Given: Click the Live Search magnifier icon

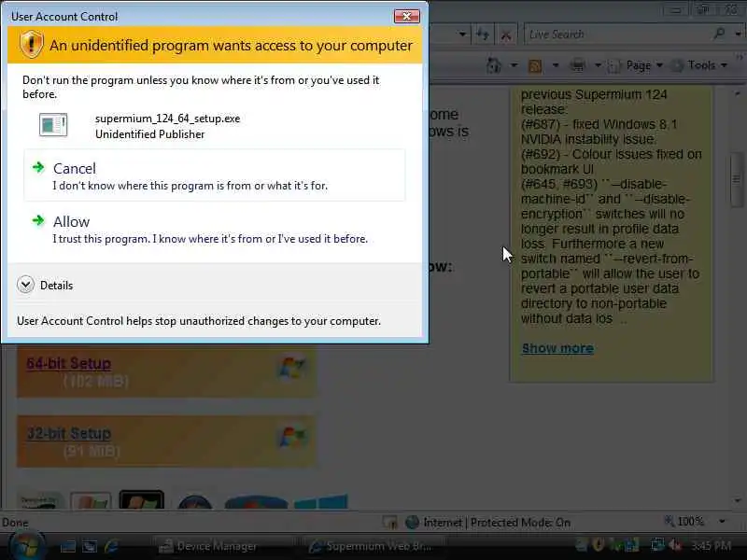Looking at the screenshot, I should [x=719, y=34].
